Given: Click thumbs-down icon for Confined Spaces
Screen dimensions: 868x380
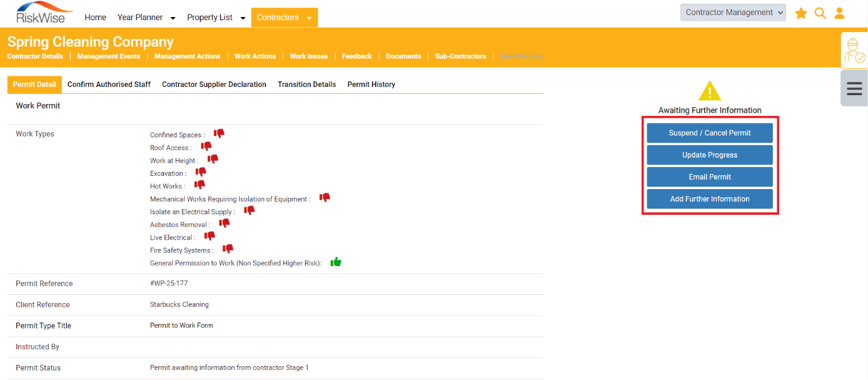Looking at the screenshot, I should point(219,134).
